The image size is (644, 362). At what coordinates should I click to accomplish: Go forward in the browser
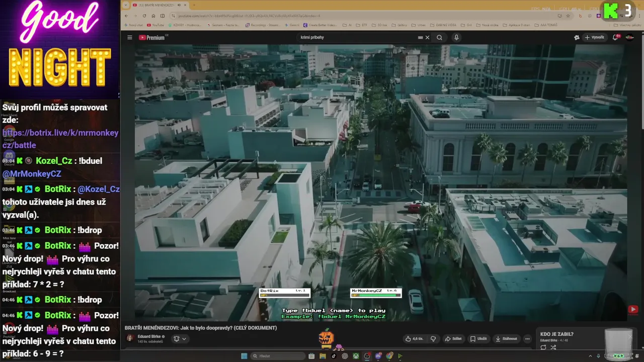pos(135,16)
